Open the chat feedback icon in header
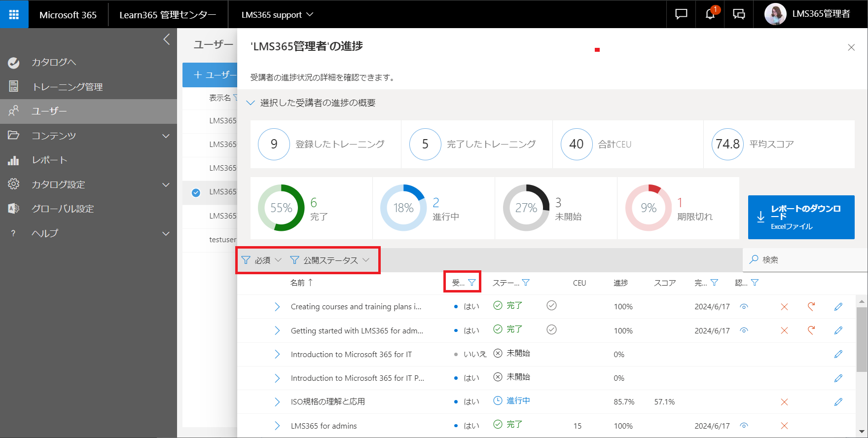The width and height of the screenshot is (868, 438). (681, 14)
